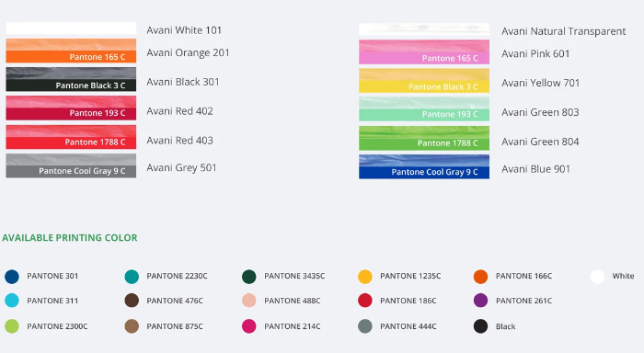This screenshot has height=353, width=644.
Task: Click the Pantone 488C peach dot
Action: tap(249, 301)
